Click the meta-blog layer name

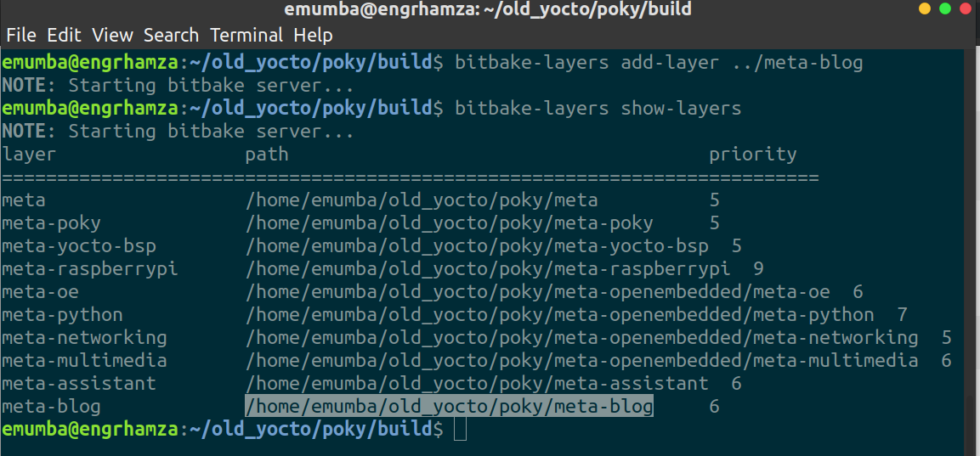point(51,407)
